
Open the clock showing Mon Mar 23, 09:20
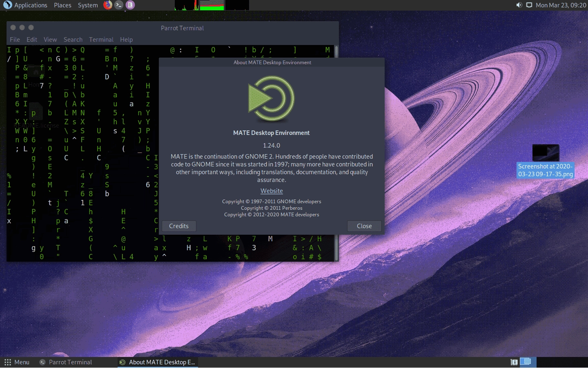(561, 5)
